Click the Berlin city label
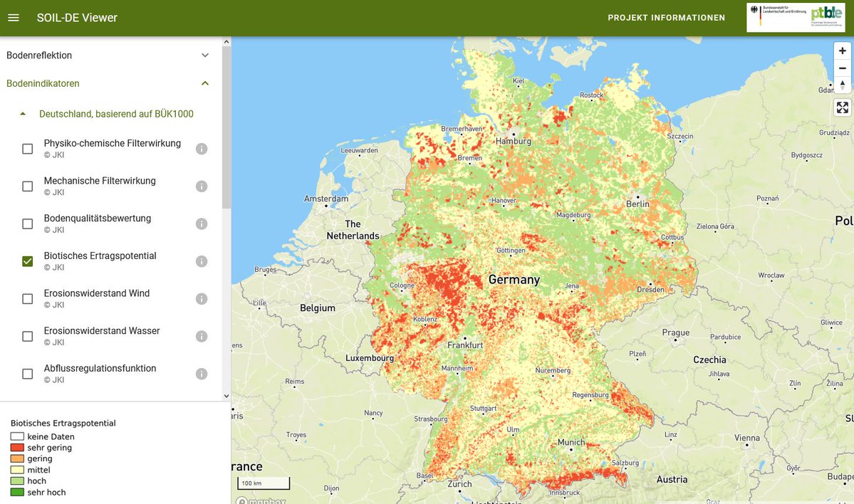Screen dimensions: 854x504 (637, 204)
